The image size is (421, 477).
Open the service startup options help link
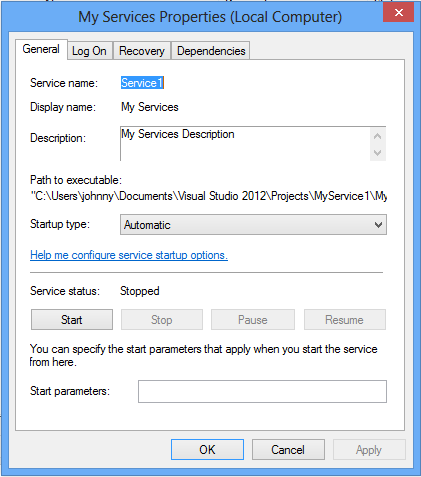[129, 255]
